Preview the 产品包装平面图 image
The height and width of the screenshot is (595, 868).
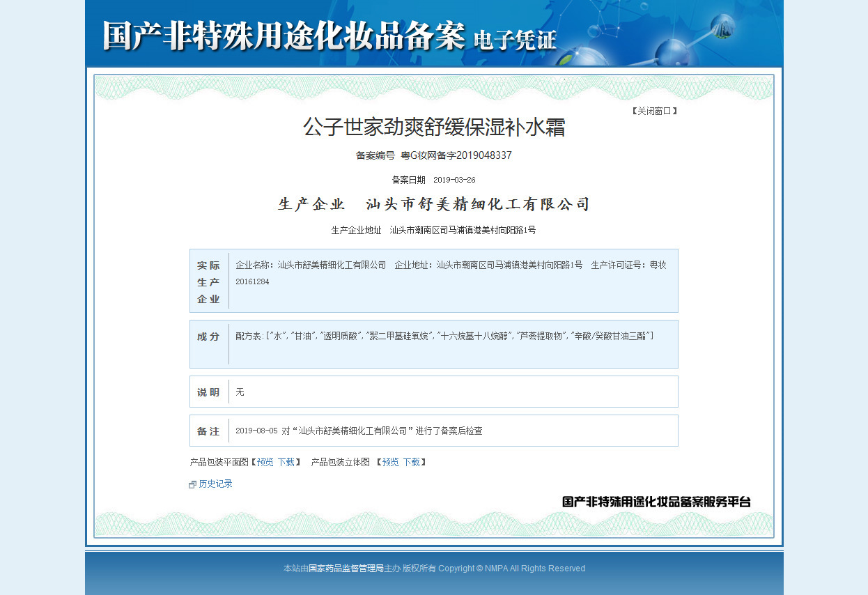coord(265,462)
